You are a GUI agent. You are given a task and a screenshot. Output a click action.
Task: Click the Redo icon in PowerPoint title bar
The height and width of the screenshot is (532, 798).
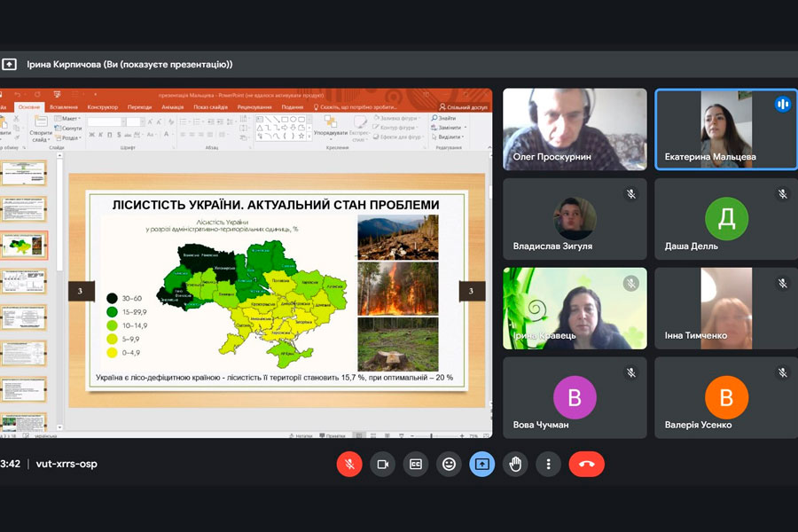click(37, 94)
